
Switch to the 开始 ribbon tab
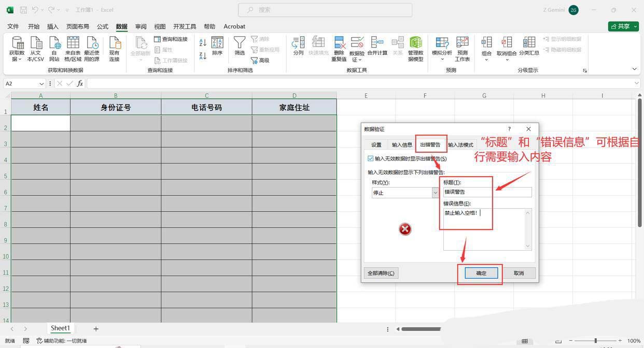pyautogui.click(x=34, y=26)
